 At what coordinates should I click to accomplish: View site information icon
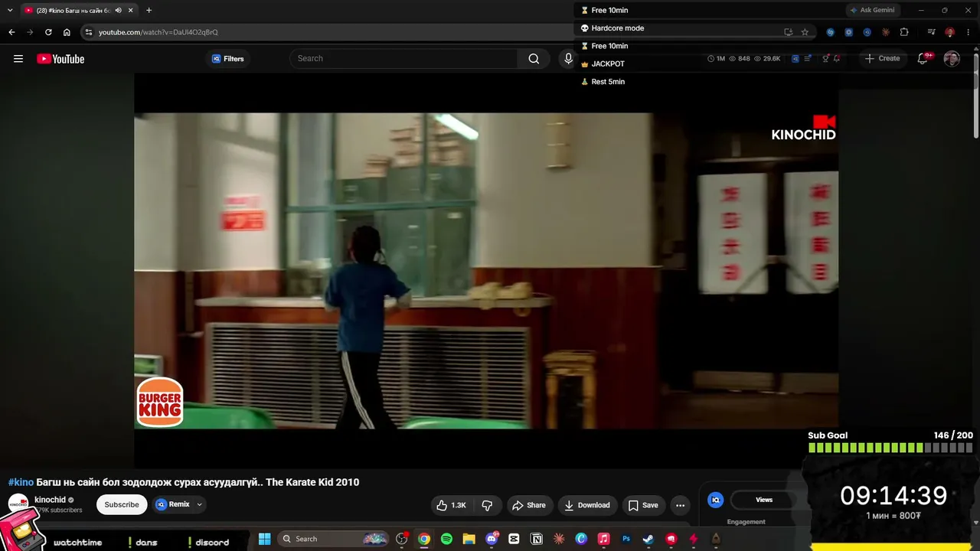(x=89, y=32)
